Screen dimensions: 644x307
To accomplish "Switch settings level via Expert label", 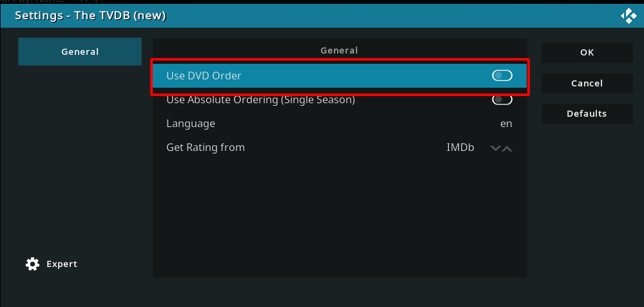I will pyautogui.click(x=62, y=264).
